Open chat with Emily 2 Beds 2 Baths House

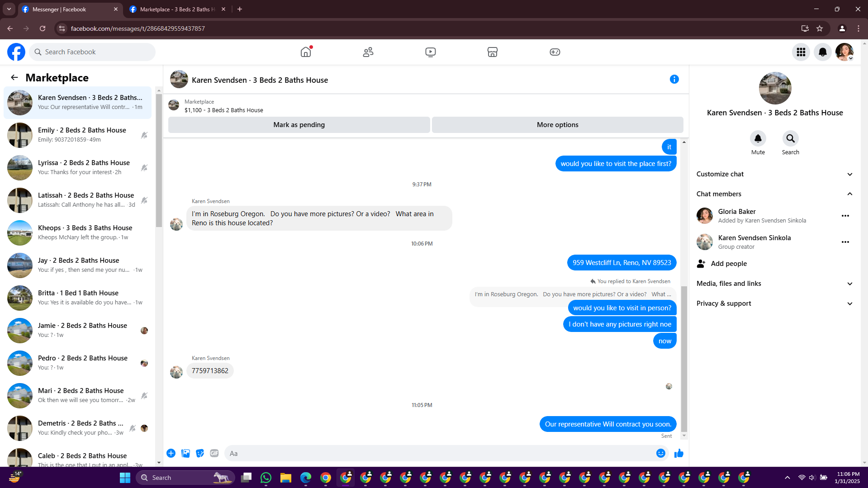pos(78,135)
